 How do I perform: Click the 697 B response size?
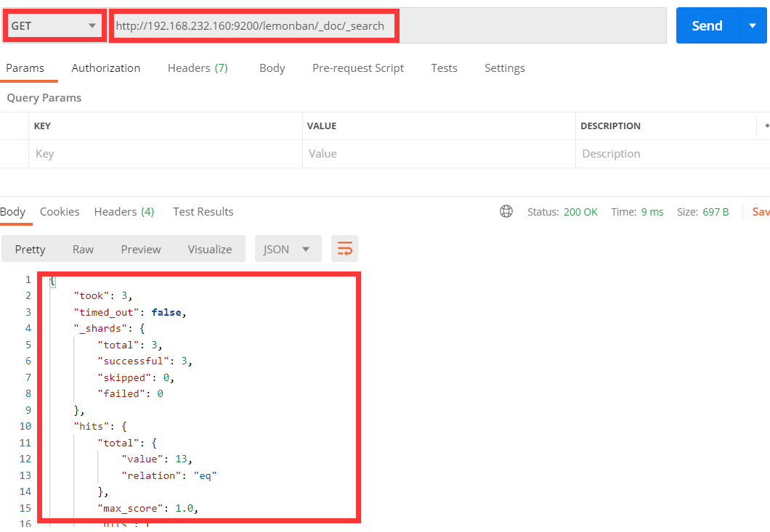(x=716, y=212)
